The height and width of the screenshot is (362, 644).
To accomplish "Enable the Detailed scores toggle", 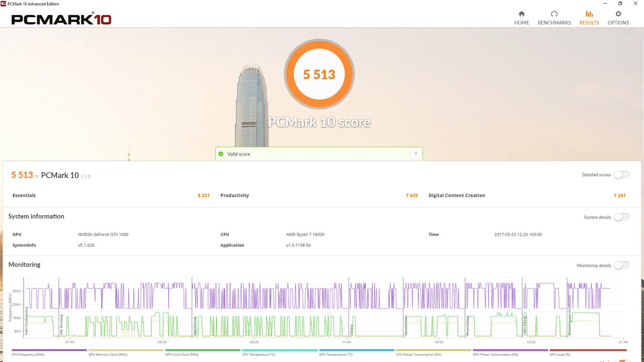I will coord(621,175).
